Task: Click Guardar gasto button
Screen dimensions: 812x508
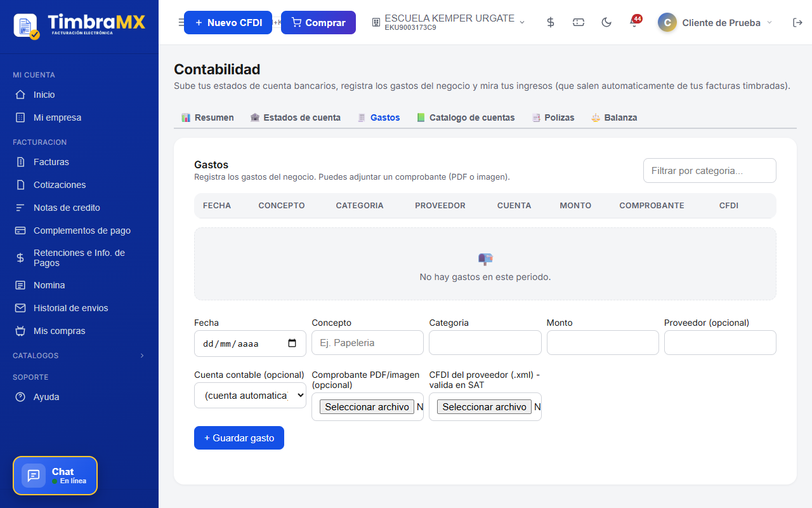Action: coord(239,438)
